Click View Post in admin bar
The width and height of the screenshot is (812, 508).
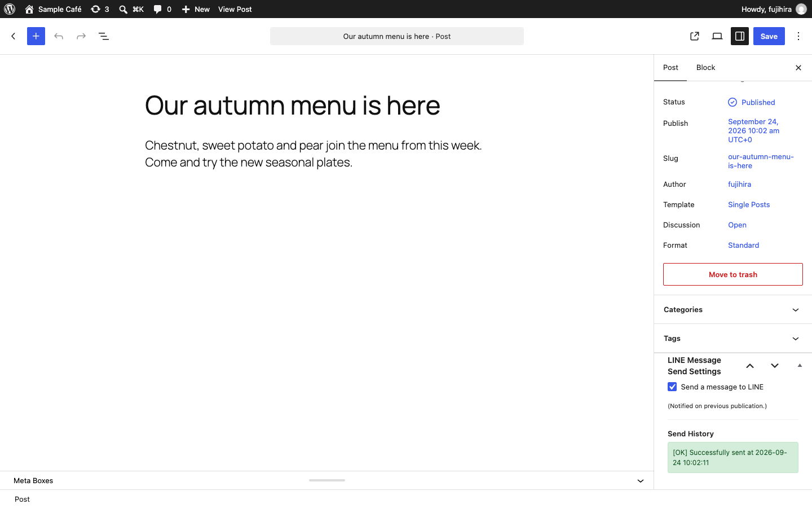pyautogui.click(x=235, y=9)
